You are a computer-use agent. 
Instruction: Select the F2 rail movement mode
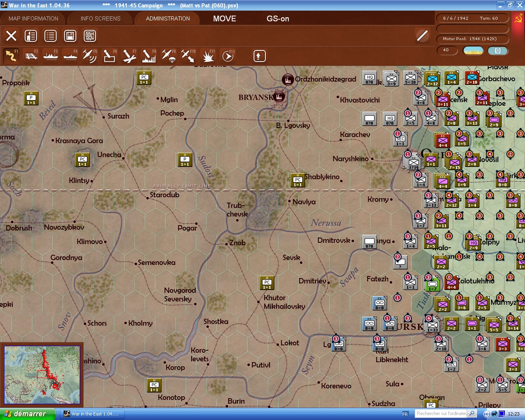click(x=31, y=56)
